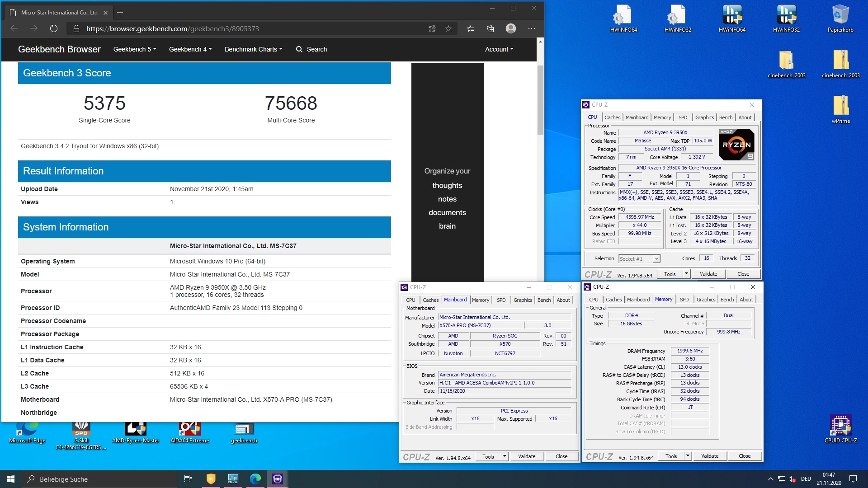Click the DEU language indicator
Screen dimensions: 868x488
coord(806,479)
